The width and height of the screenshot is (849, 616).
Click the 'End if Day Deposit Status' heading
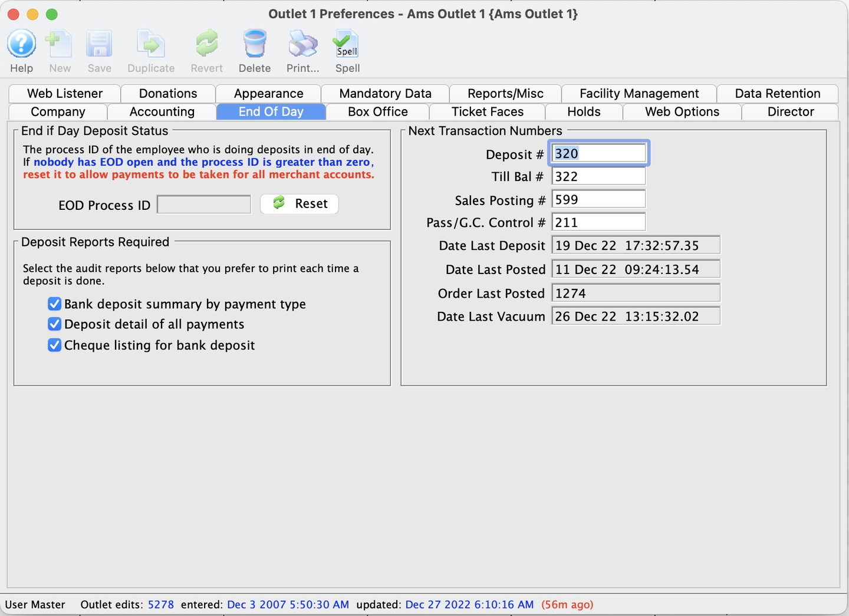pos(94,131)
